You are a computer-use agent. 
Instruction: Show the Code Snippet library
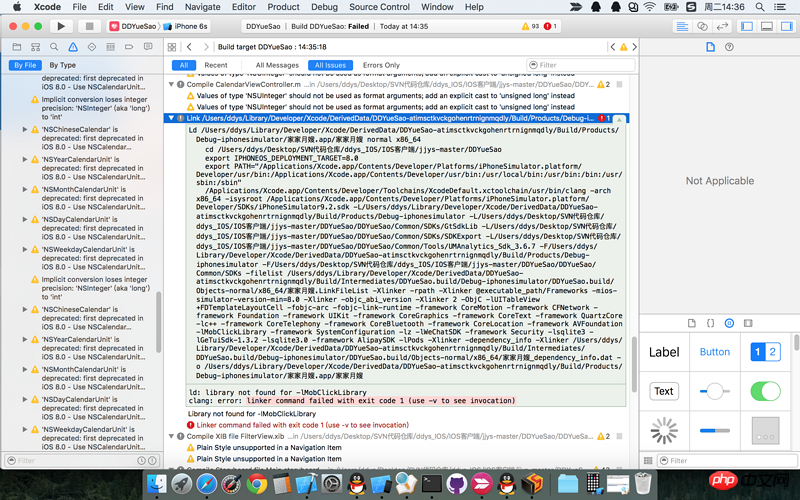[x=710, y=323]
